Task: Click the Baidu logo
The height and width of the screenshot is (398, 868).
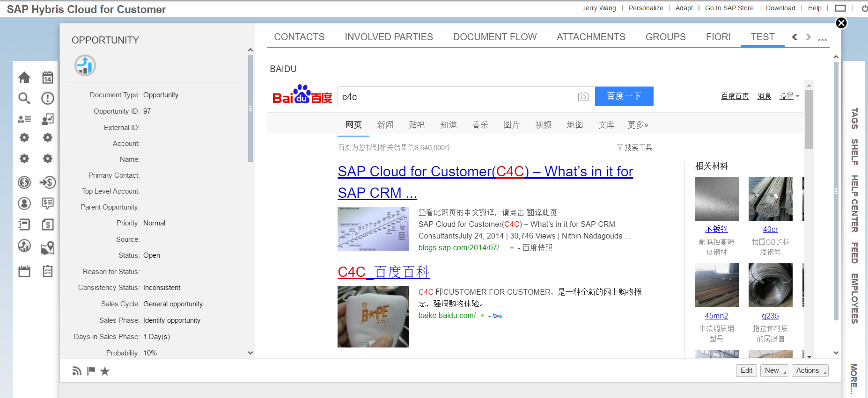Action: coord(302,94)
